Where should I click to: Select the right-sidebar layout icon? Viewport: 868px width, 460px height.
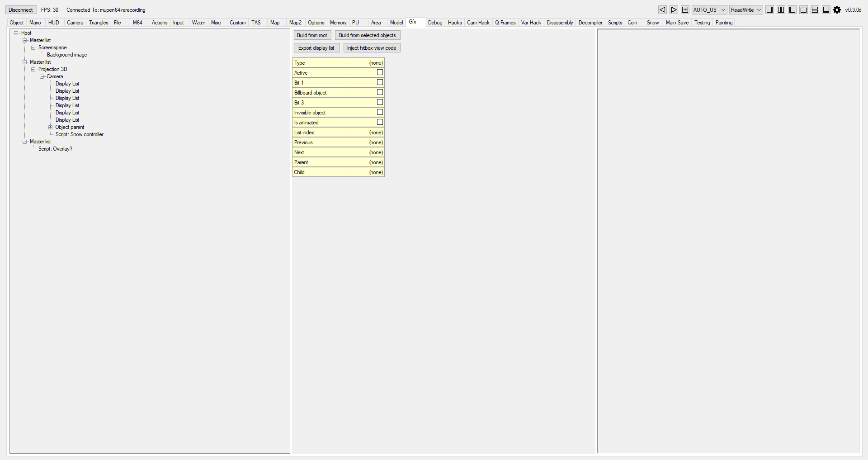(769, 10)
